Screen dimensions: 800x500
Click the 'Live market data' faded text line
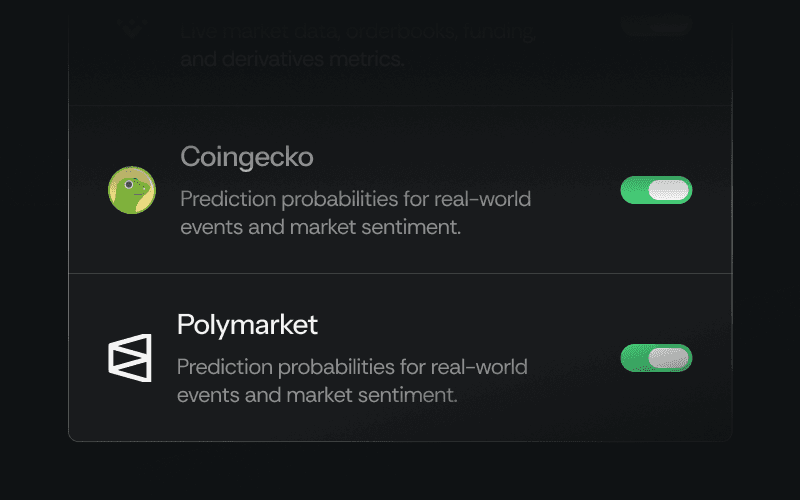coord(358,31)
